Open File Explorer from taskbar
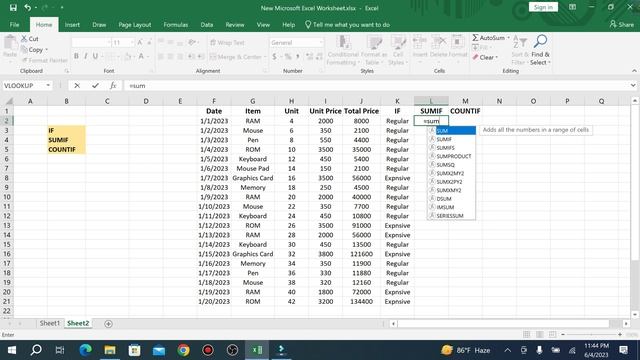This screenshot has width=640, height=360. tap(110, 350)
